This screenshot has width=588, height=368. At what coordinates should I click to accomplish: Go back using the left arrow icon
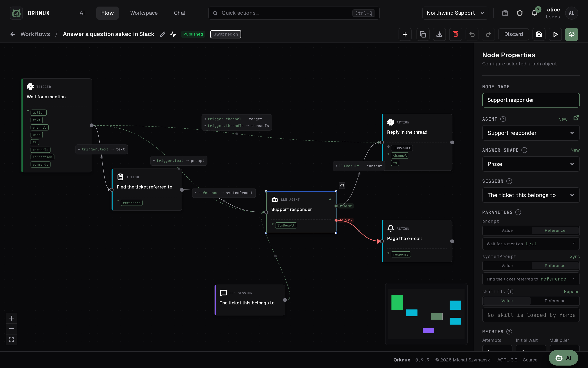13,34
